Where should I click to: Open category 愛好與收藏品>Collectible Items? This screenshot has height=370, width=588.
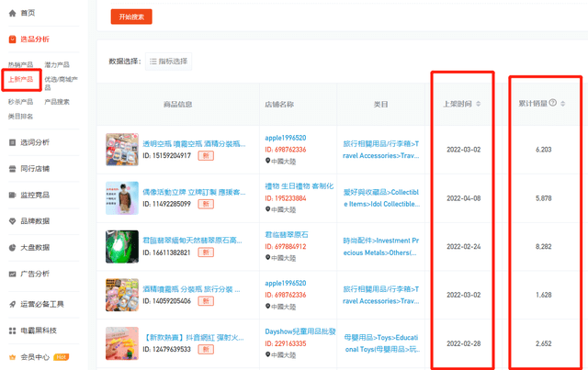click(x=381, y=198)
